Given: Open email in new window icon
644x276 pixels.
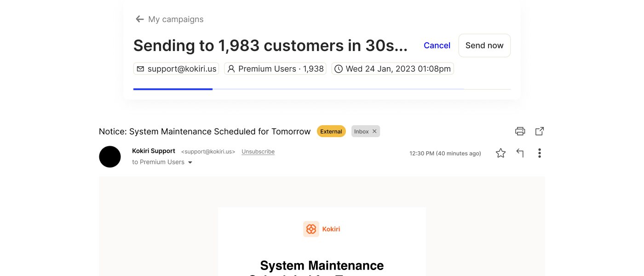Looking at the screenshot, I should point(540,131).
